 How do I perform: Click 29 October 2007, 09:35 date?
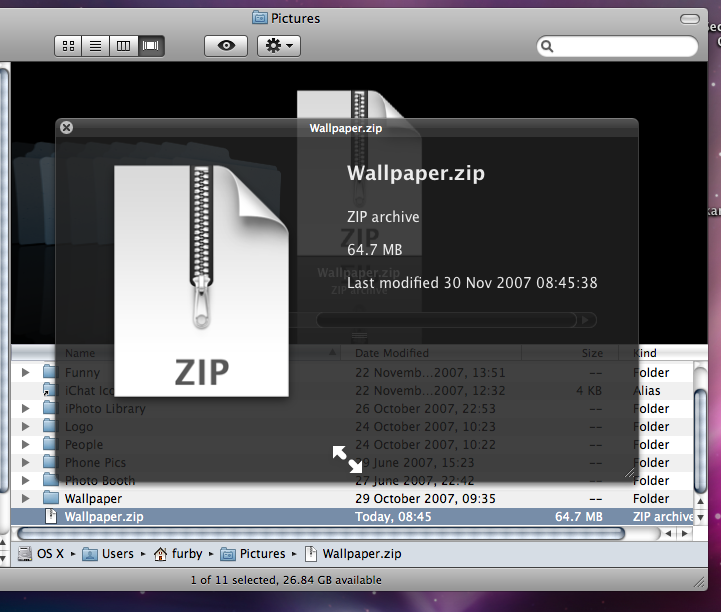(425, 498)
